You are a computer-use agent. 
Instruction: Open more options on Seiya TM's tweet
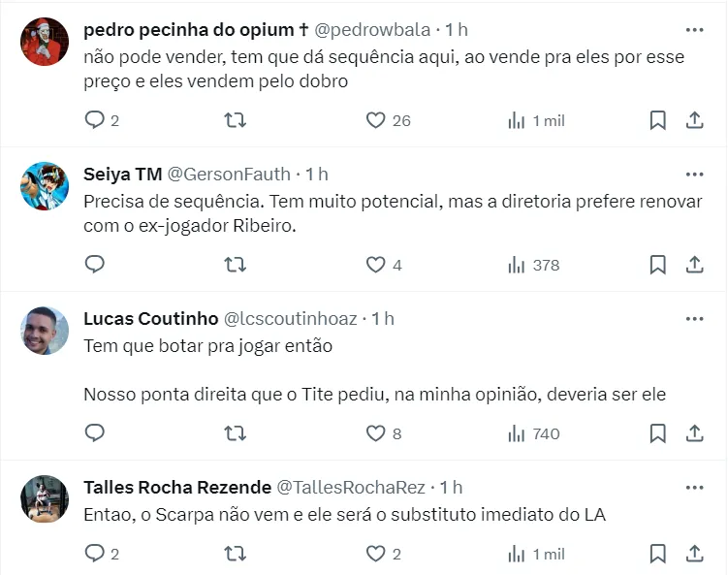pos(694,175)
